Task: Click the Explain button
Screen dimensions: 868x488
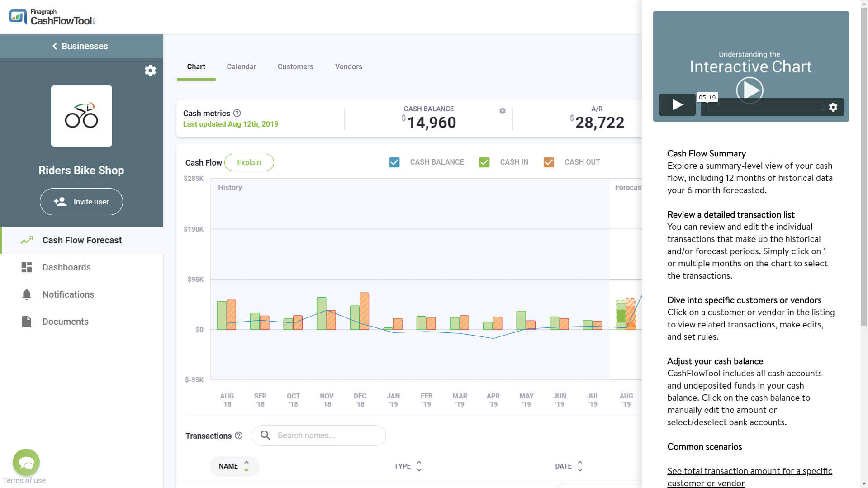Action: coord(249,162)
